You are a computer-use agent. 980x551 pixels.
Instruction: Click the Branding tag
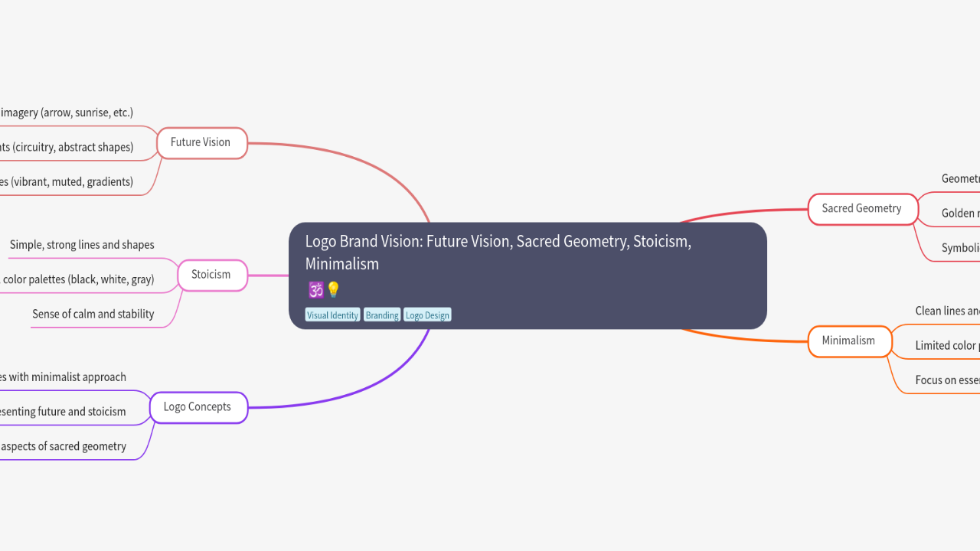point(382,315)
